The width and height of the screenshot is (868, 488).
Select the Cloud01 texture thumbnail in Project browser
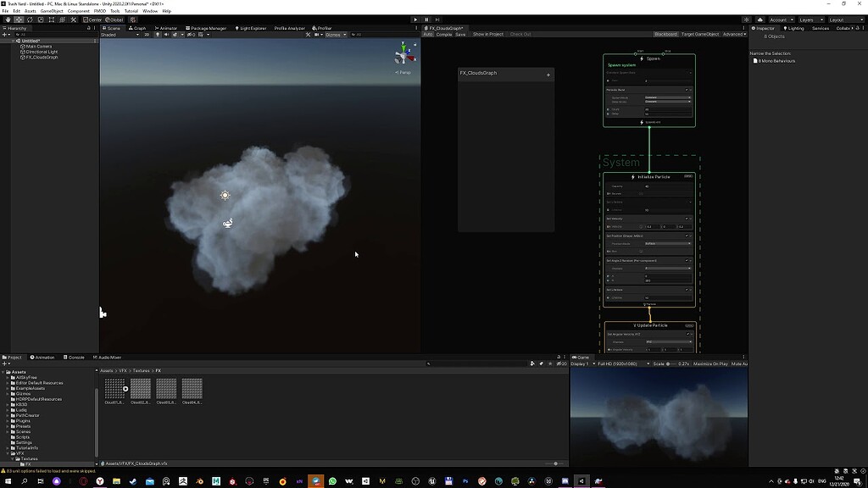114,390
